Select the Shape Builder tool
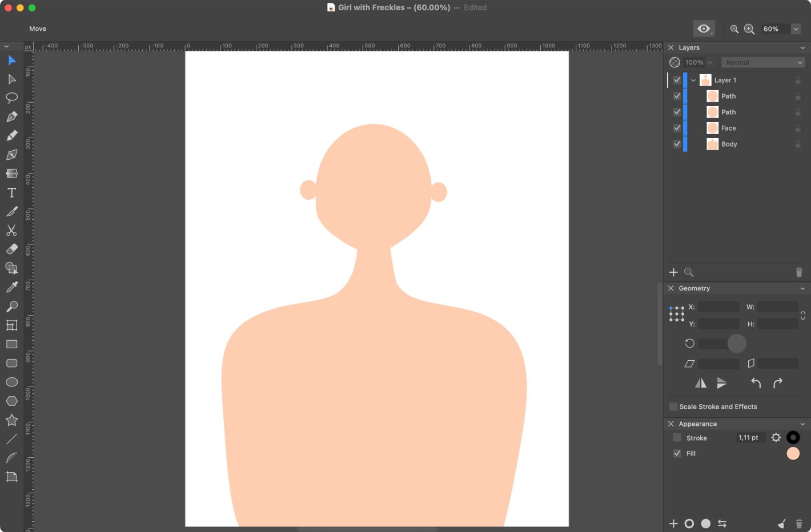 point(11,268)
